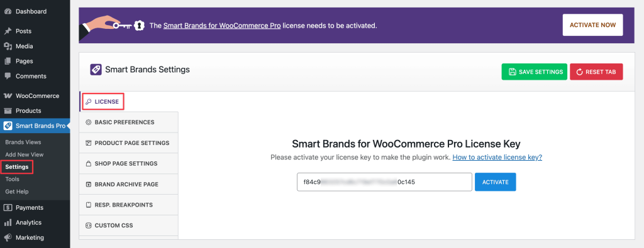The width and height of the screenshot is (644, 248).
Task: Click the License Key heading text
Action: pos(406,144)
